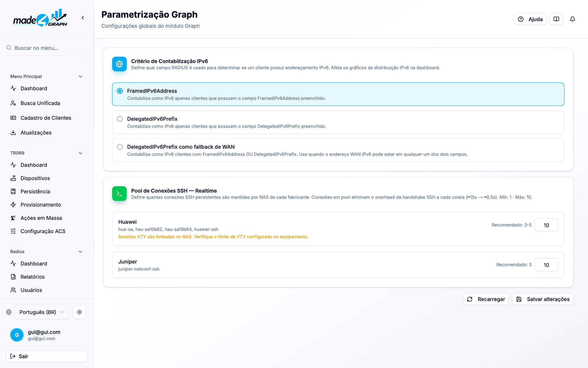
Task: Select the FramedIPv6Address radio option
Action: (338, 94)
